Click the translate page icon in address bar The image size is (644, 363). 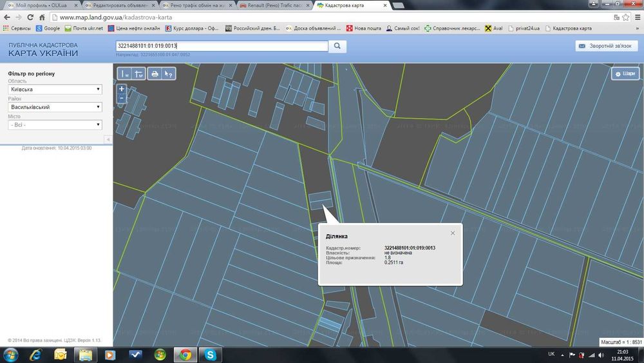[616, 17]
